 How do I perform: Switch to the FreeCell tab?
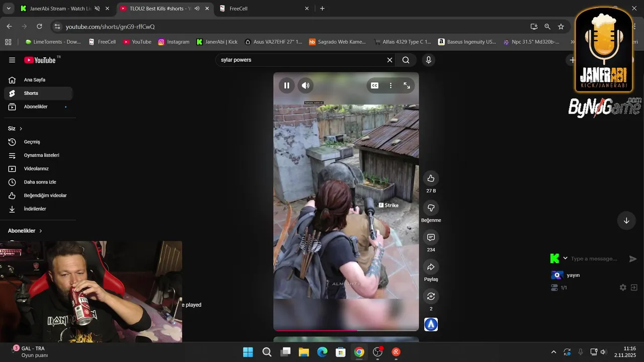pos(264,9)
